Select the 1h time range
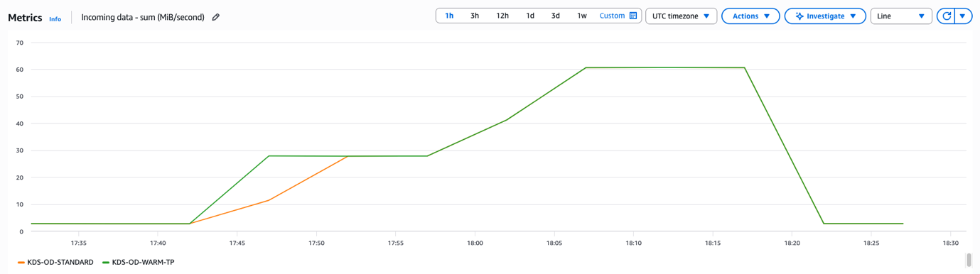This screenshot has width=980, height=274. (x=449, y=16)
